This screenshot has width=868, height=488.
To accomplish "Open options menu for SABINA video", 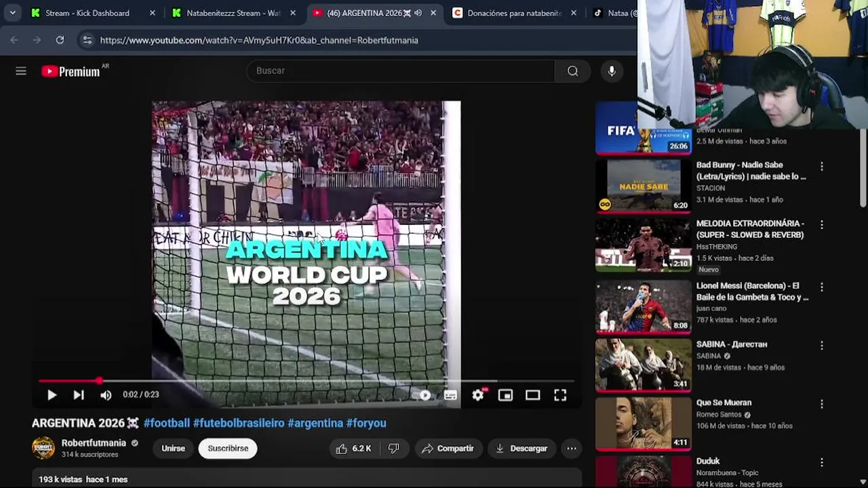I will pyautogui.click(x=822, y=345).
